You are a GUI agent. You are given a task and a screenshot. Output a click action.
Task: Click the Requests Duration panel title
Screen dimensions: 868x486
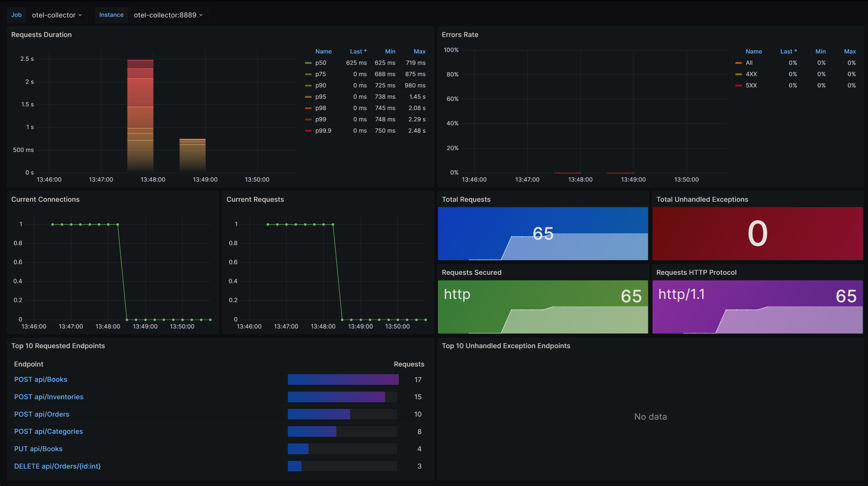pyautogui.click(x=42, y=34)
